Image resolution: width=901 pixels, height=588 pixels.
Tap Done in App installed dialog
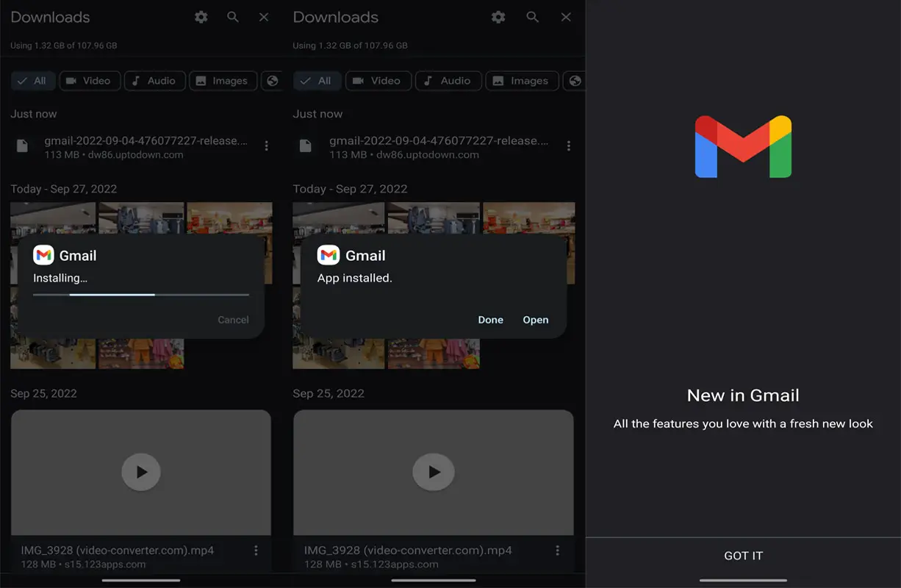(x=491, y=320)
